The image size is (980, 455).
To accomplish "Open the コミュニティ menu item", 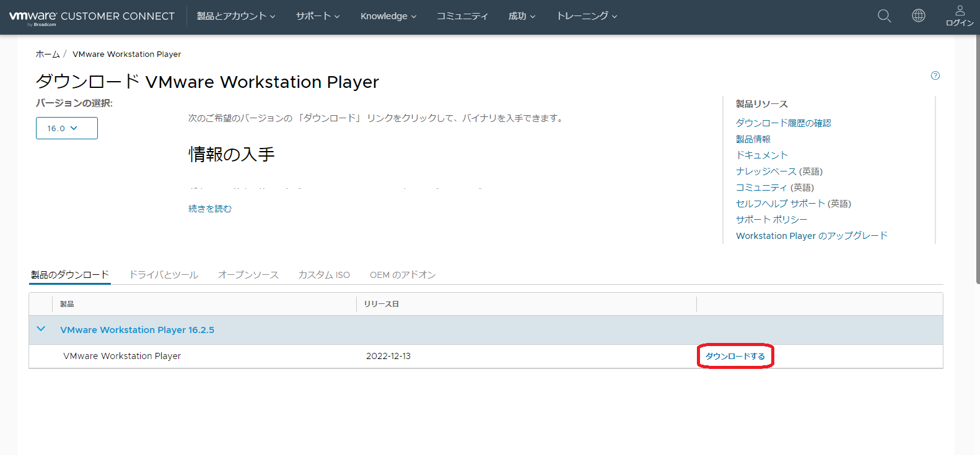I will click(462, 16).
